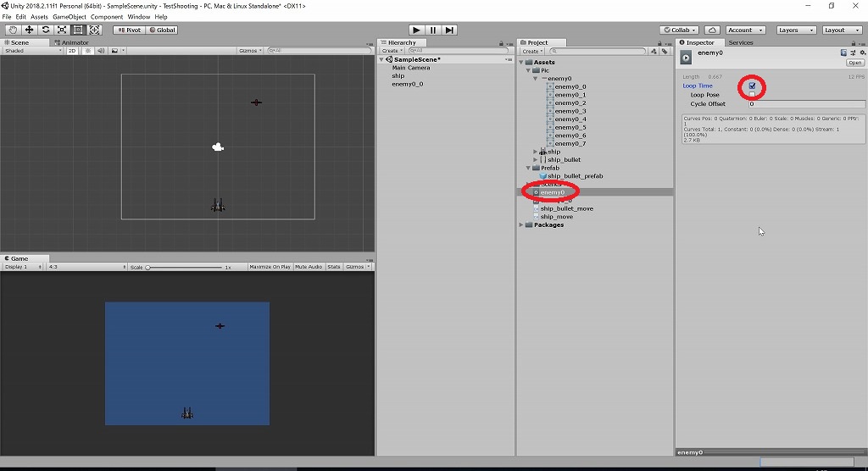Click the Project search field
Screen dimensions: 868x471
(x=598, y=51)
